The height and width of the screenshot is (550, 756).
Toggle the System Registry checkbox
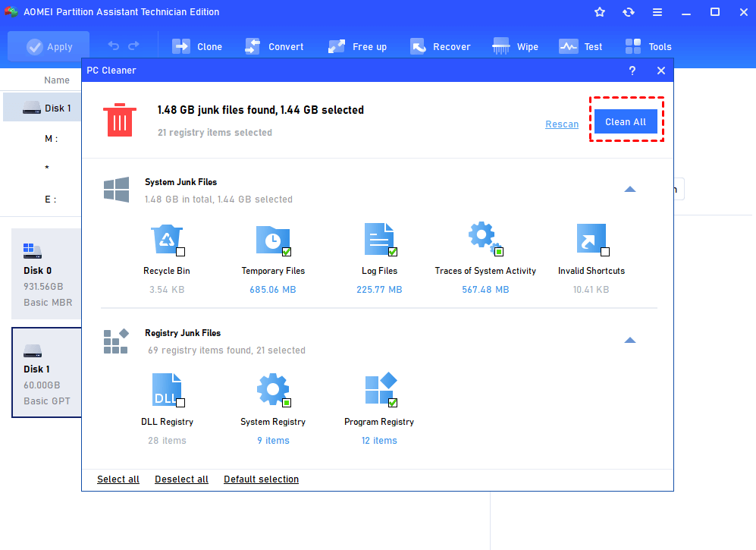287,403
